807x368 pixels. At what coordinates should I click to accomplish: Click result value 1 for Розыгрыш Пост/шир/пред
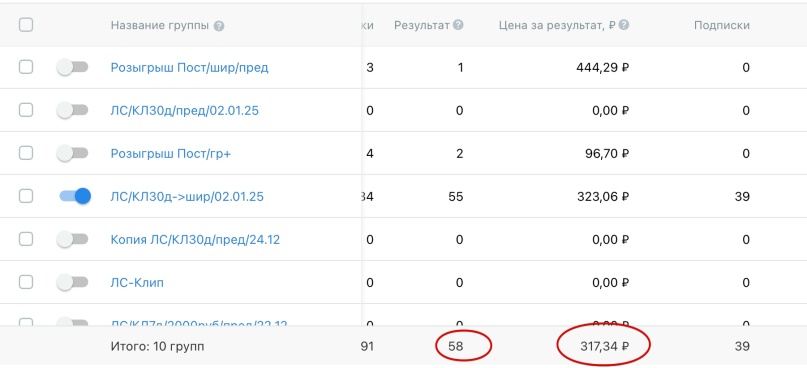(460, 67)
